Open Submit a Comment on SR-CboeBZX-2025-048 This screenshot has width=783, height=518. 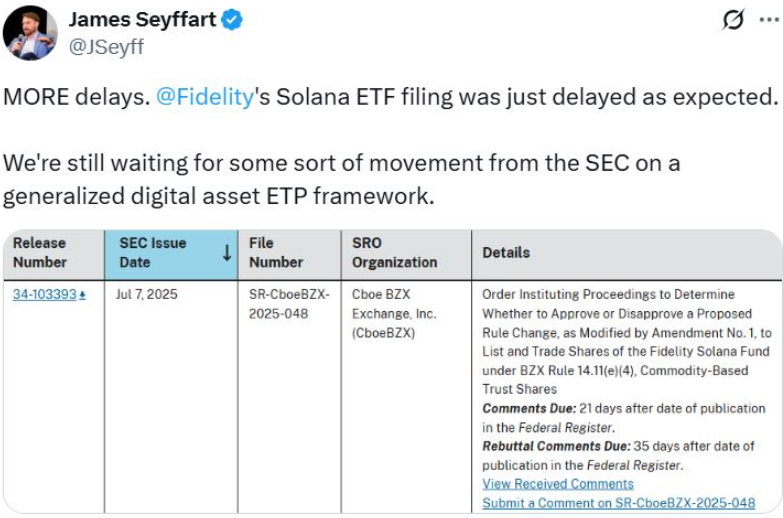[618, 503]
